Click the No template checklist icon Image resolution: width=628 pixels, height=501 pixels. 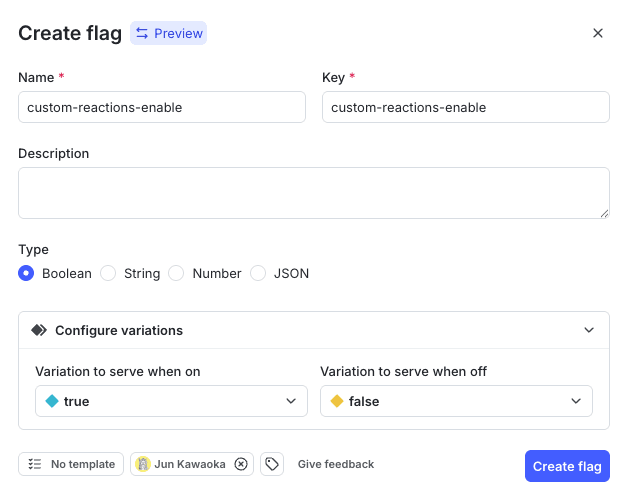(35, 464)
